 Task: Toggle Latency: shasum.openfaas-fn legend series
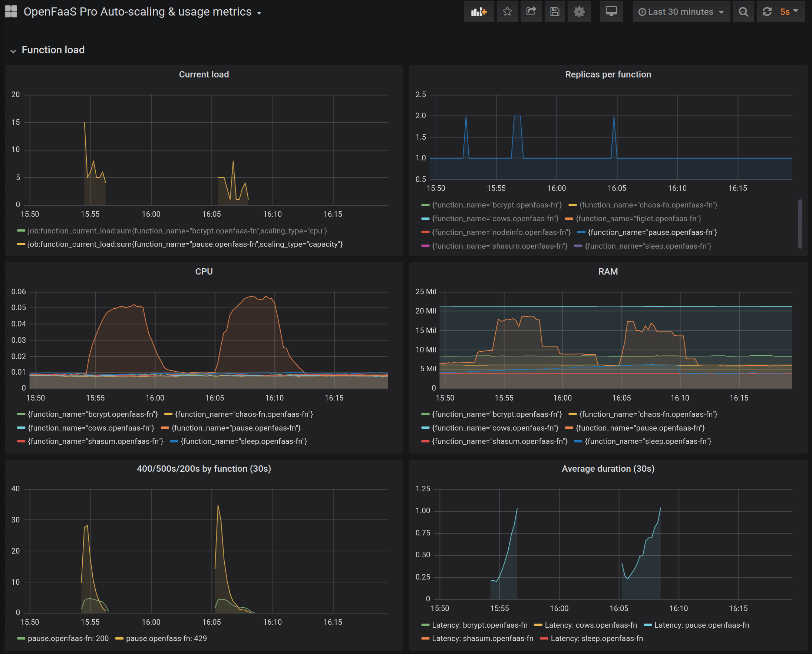[x=482, y=638]
